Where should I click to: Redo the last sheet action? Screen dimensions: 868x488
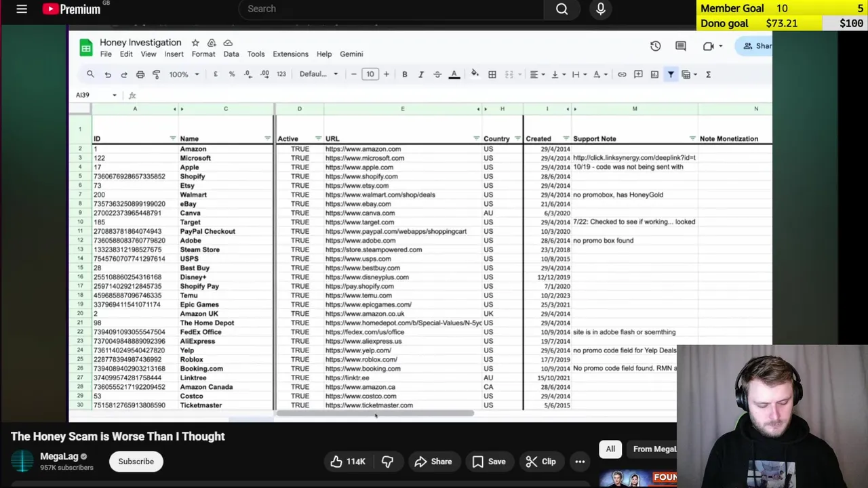124,74
